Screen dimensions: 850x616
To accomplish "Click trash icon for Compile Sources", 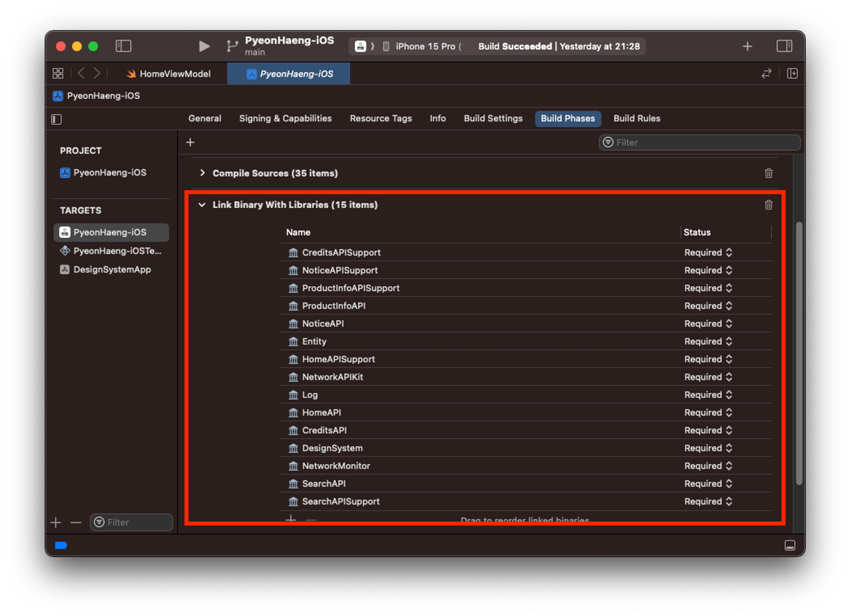I will pyautogui.click(x=768, y=173).
